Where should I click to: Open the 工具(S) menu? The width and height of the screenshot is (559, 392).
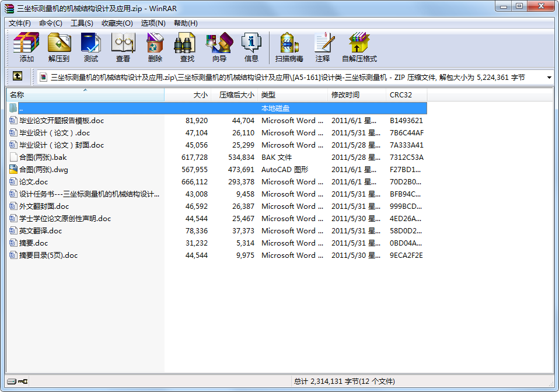(82, 23)
